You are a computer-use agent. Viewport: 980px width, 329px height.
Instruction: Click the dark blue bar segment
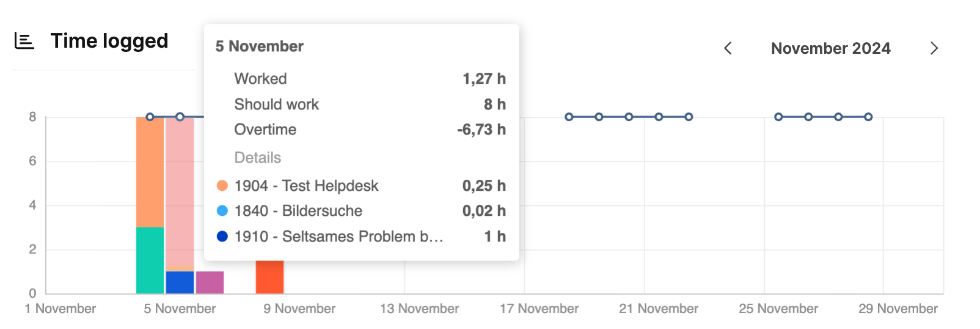[x=180, y=282]
